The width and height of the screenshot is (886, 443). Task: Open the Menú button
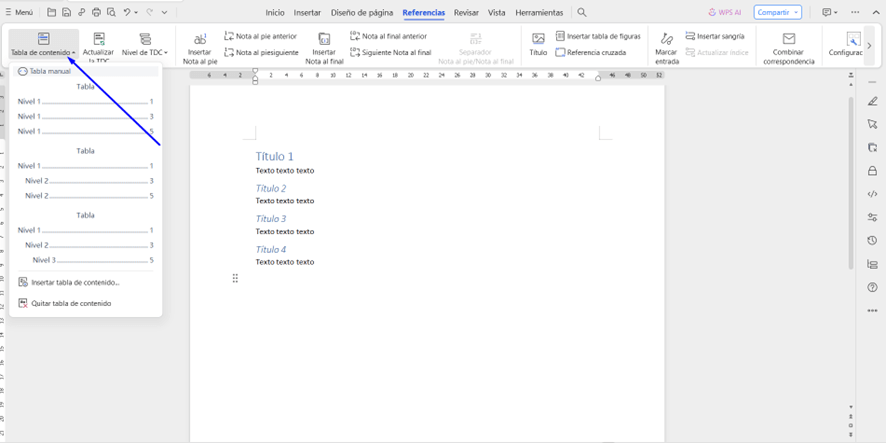pyautogui.click(x=19, y=12)
